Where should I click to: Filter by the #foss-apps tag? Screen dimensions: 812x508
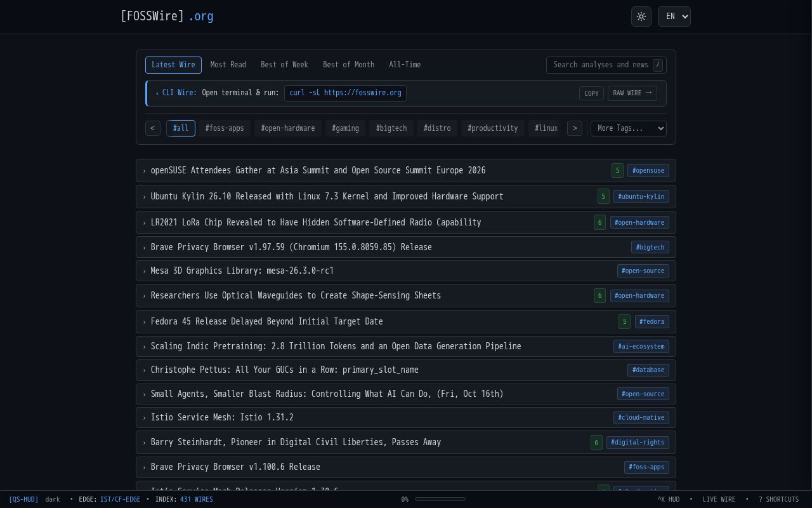coord(225,128)
